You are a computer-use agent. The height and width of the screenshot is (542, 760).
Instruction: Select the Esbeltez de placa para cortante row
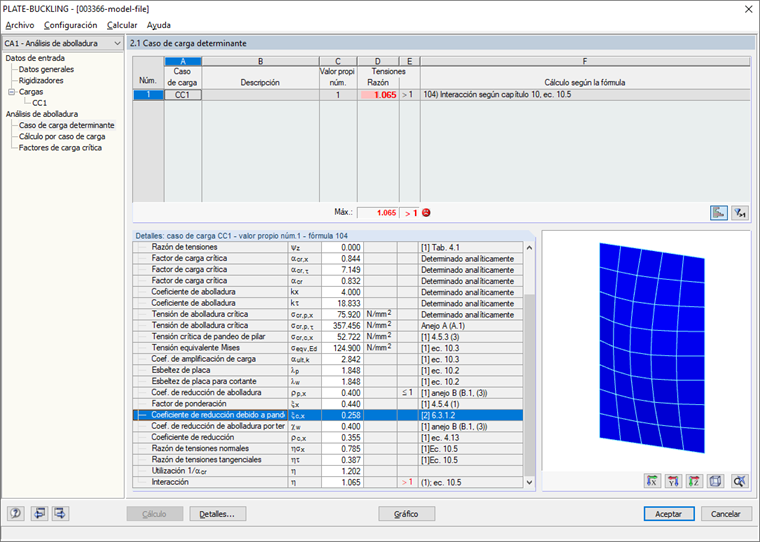point(328,381)
